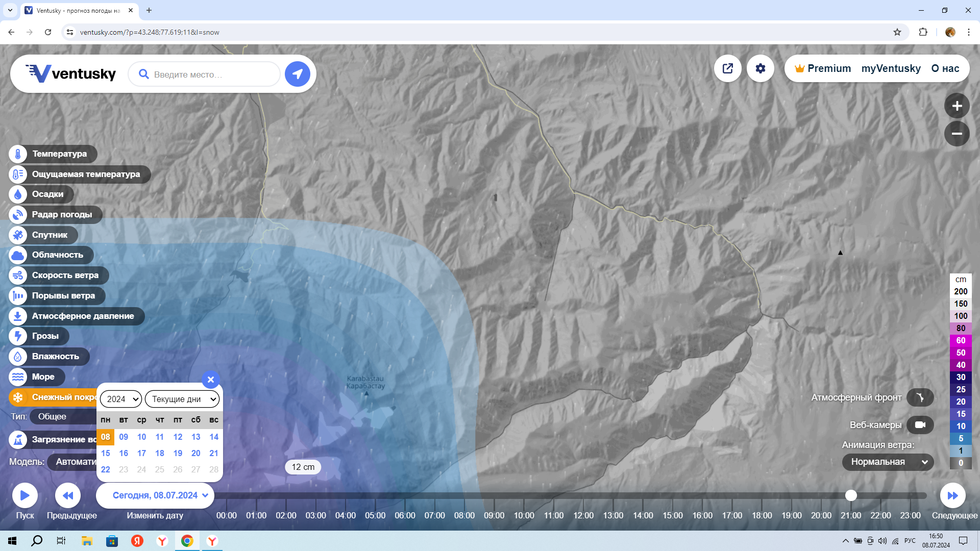Select date 09 in calendar

click(x=124, y=437)
